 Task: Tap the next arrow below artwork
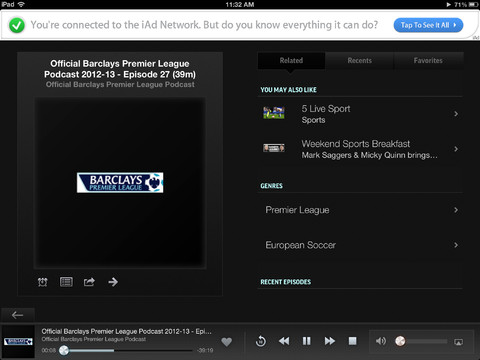coord(113,282)
